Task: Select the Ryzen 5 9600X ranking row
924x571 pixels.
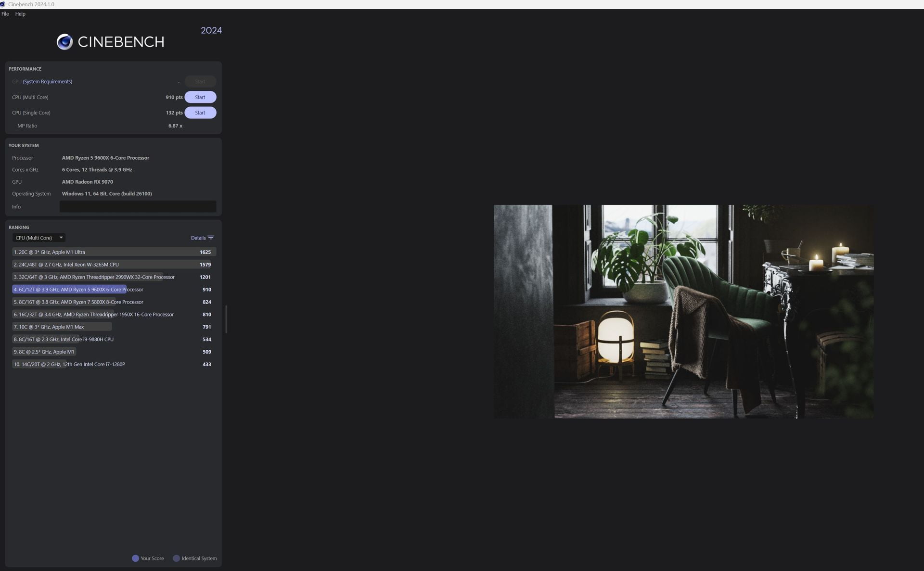Action: (x=114, y=290)
